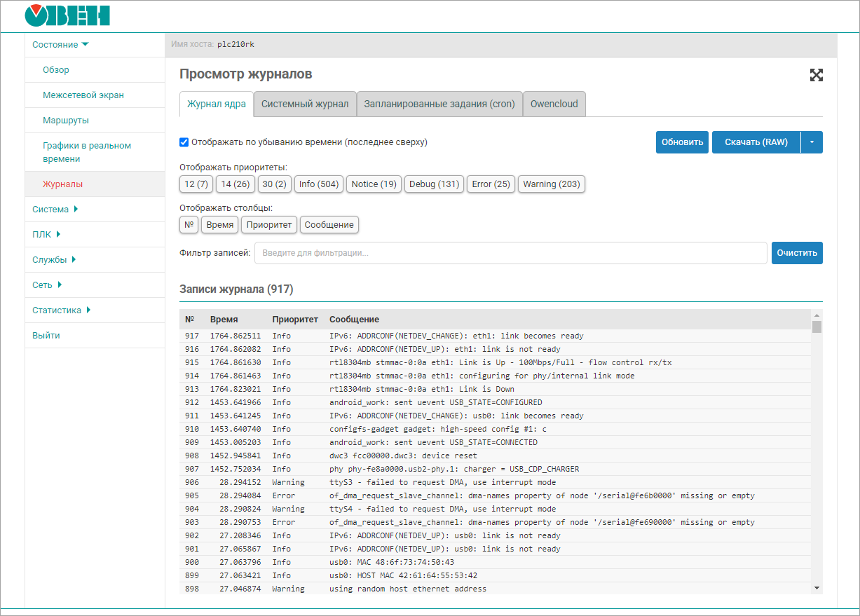Click the fullscreen expand icon
Viewport: 860px width, 616px height.
(x=816, y=76)
